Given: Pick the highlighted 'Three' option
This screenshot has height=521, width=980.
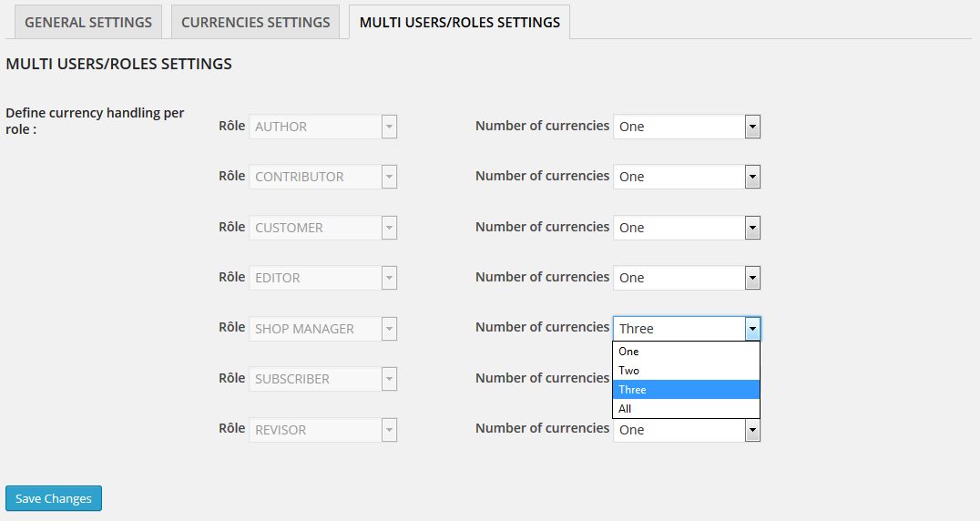Looking at the screenshot, I should [x=686, y=390].
